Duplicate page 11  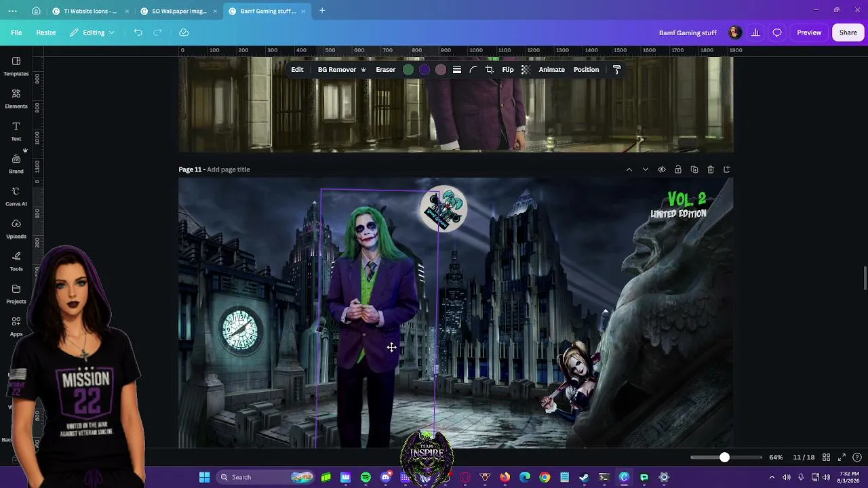coord(694,169)
